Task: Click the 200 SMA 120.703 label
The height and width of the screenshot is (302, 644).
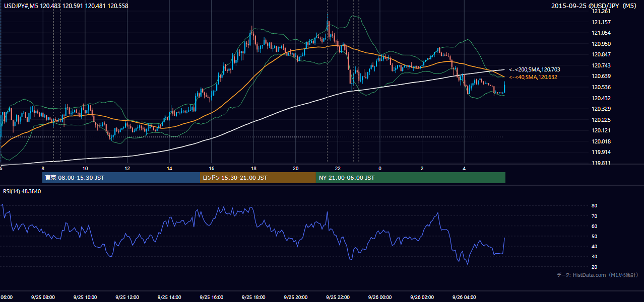Action: point(534,69)
